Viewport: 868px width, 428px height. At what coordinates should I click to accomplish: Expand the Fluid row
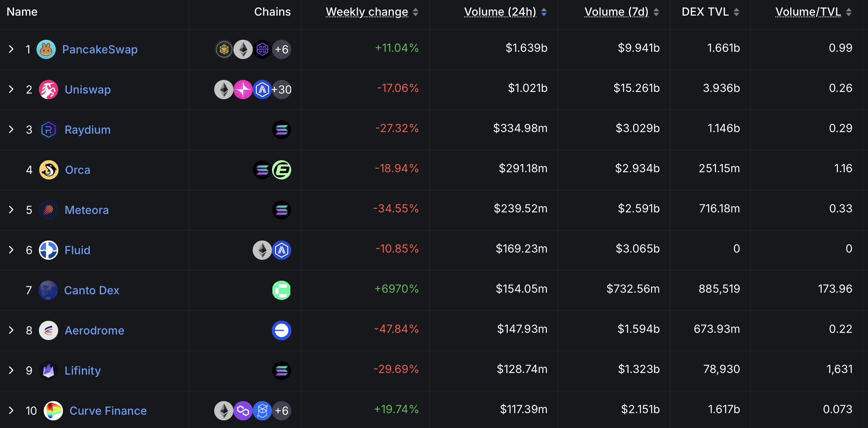coord(11,250)
